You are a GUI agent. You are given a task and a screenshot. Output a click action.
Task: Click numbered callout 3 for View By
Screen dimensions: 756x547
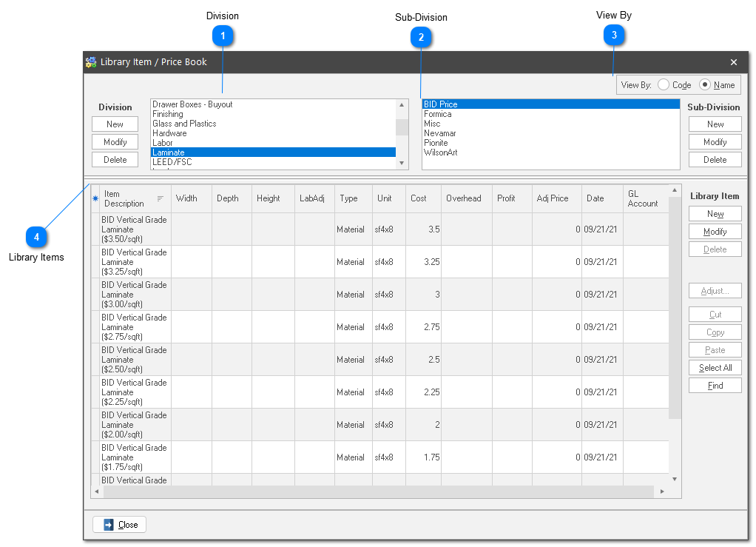tap(613, 34)
